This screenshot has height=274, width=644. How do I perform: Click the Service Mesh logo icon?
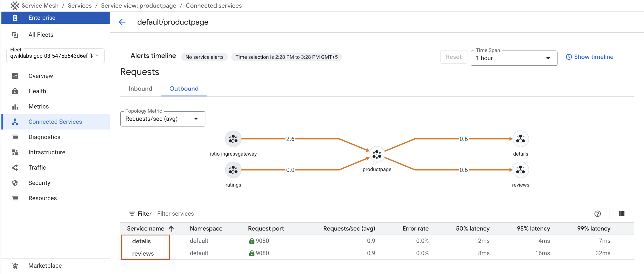[x=15, y=5]
